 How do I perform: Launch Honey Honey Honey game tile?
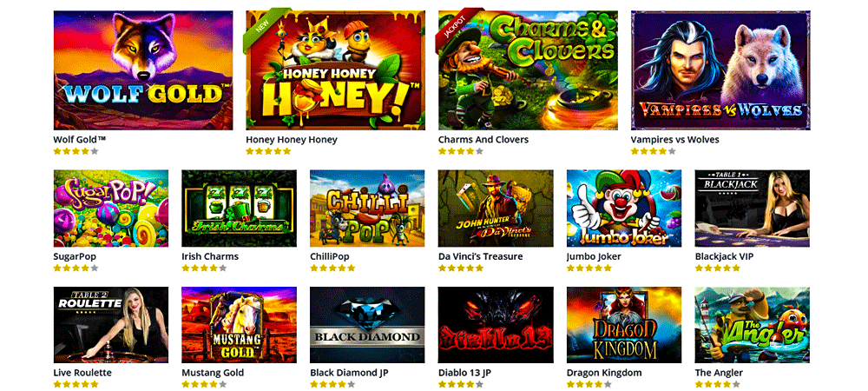[335, 70]
